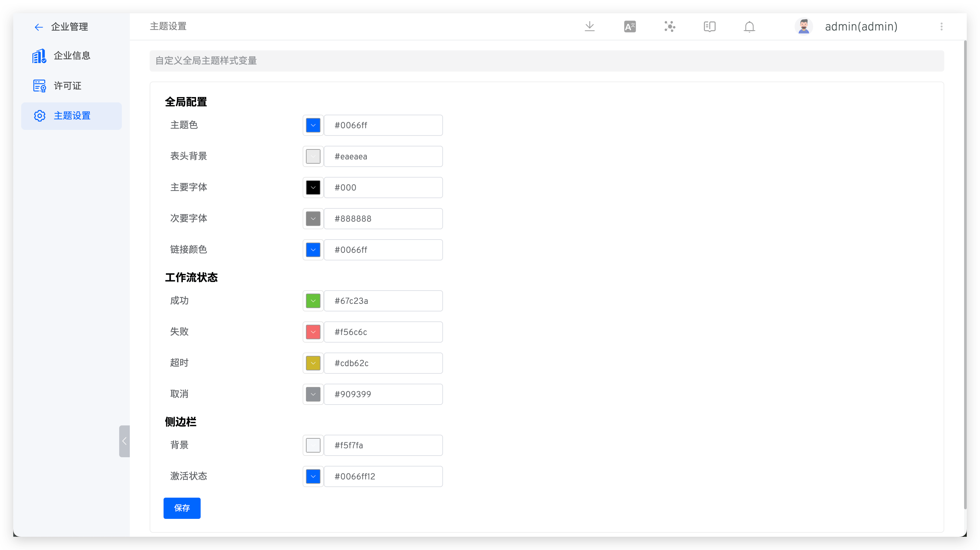Open 激活状态 color swatch
This screenshot has height=550, width=980.
tap(313, 476)
